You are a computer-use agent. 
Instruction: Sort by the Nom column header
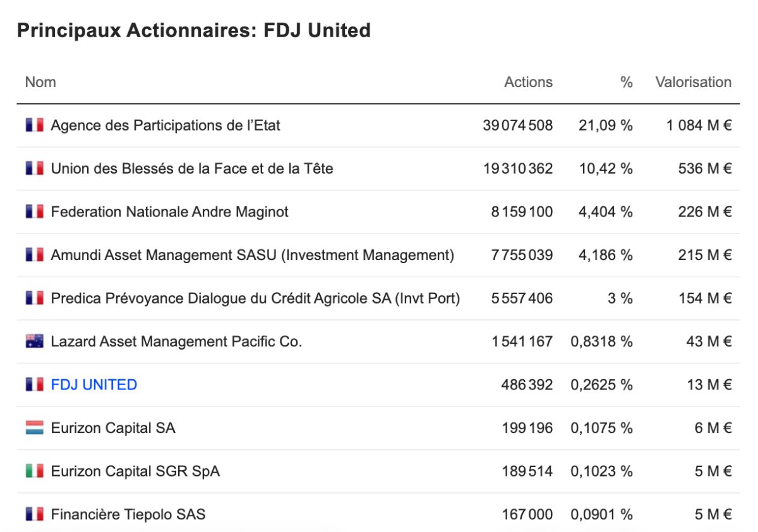click(x=40, y=82)
